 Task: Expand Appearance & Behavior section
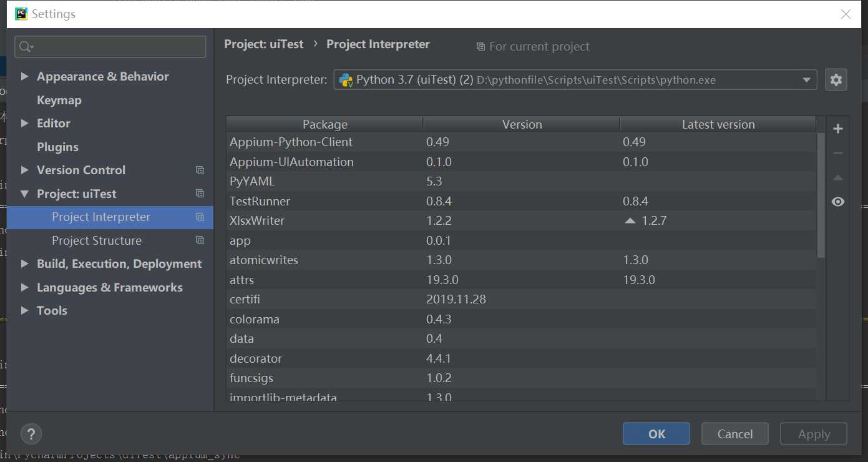tap(24, 76)
